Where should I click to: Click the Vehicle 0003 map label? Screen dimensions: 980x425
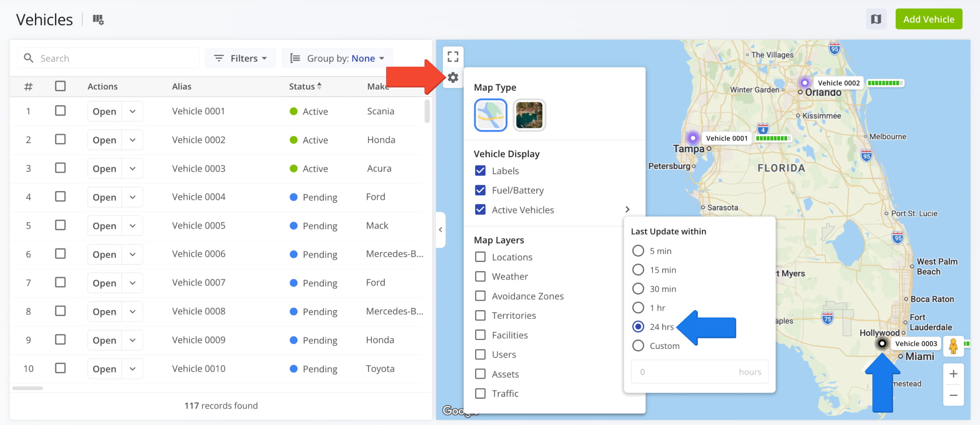click(x=916, y=344)
